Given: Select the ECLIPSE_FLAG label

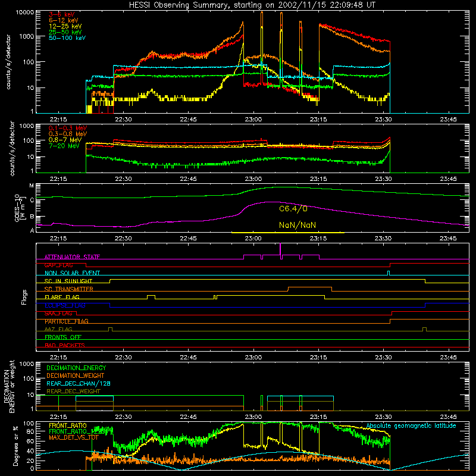Looking at the screenshot, I should pos(65,305).
